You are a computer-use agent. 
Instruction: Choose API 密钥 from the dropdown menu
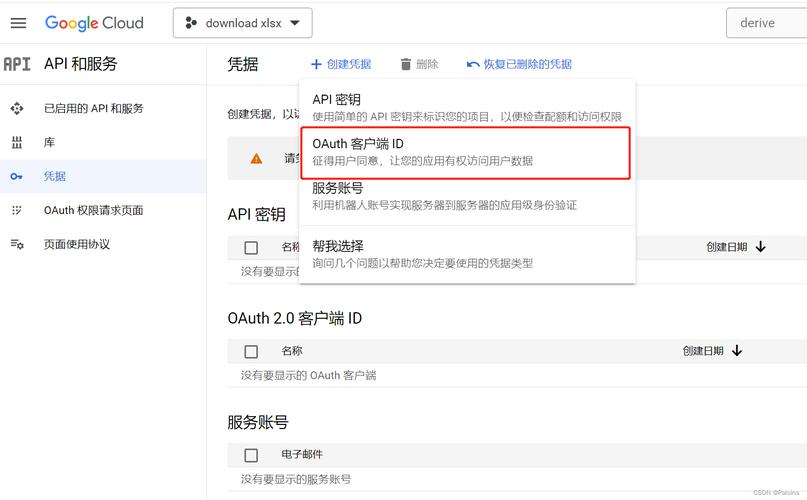pos(467,107)
